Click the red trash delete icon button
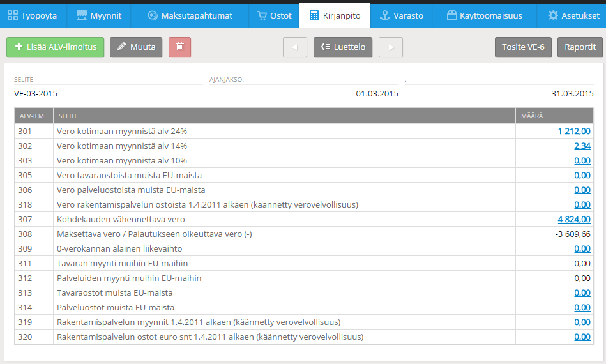 [x=179, y=47]
